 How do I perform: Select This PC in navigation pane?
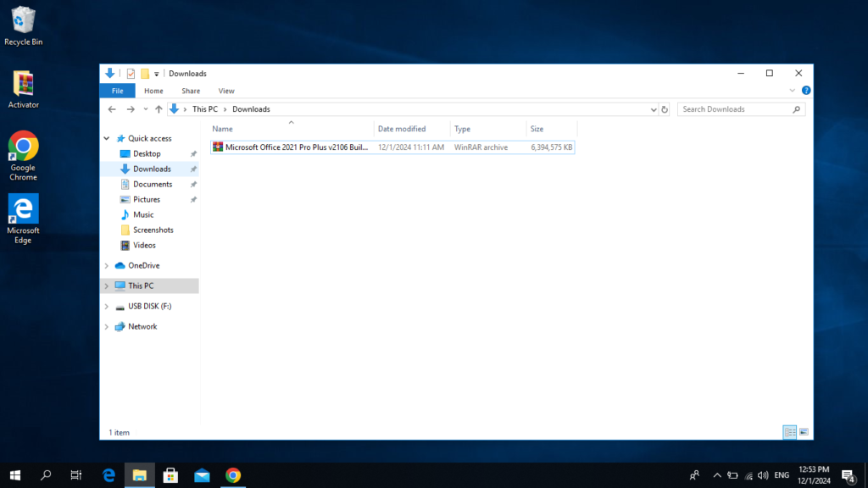pyautogui.click(x=141, y=286)
